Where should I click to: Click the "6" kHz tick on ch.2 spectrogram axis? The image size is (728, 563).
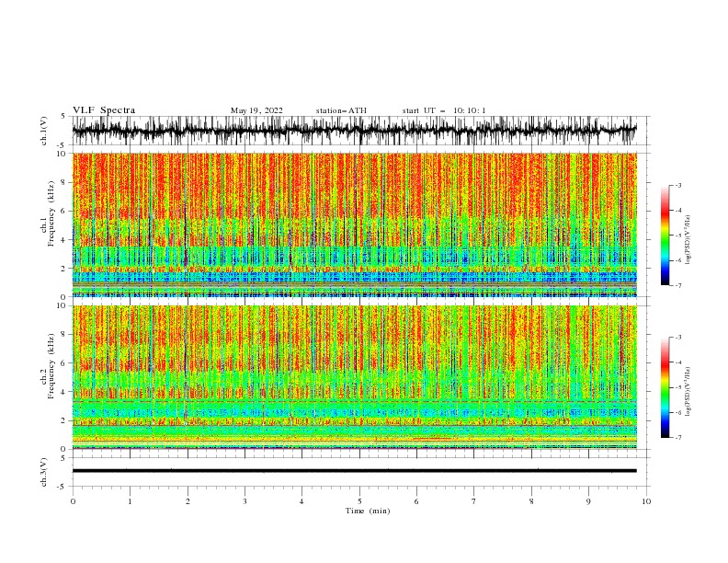(x=64, y=363)
